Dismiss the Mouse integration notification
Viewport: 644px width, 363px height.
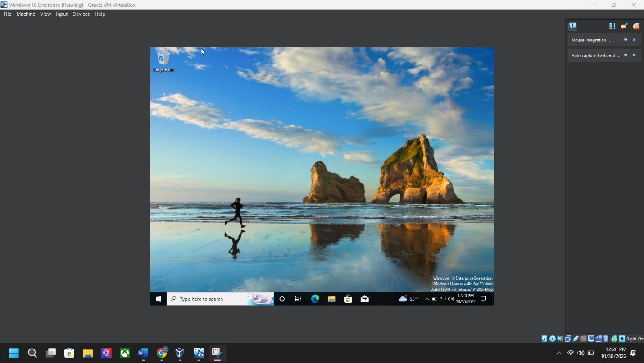point(634,40)
